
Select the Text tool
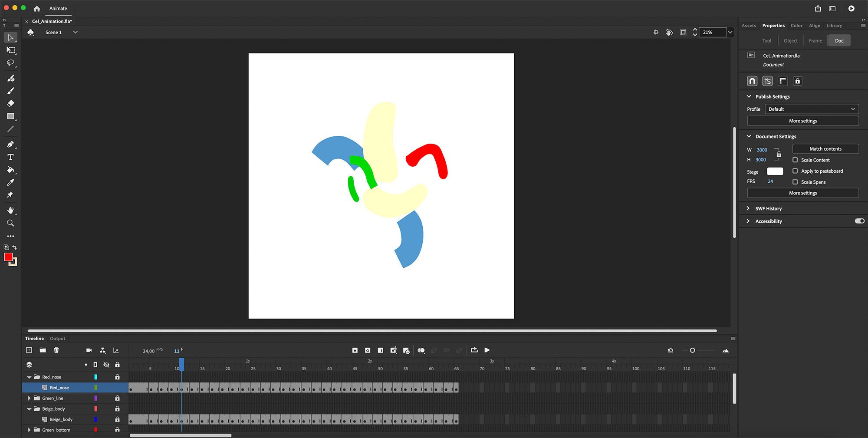pyautogui.click(x=11, y=157)
